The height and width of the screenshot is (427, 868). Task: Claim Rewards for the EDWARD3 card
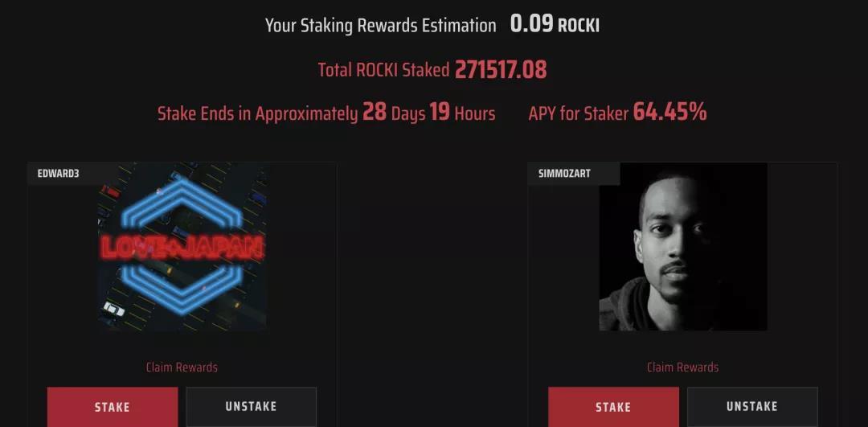(182, 367)
